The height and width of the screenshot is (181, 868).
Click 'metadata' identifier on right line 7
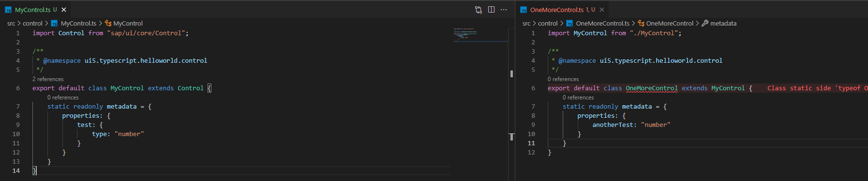[637, 107]
